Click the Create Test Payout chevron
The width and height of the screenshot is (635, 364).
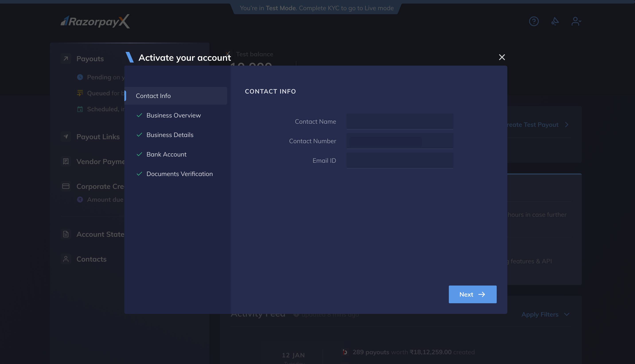coord(567,125)
